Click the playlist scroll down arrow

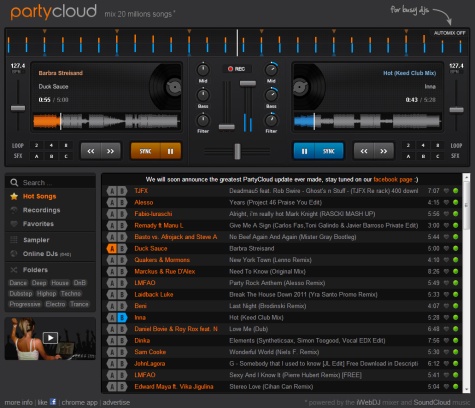pos(466,389)
